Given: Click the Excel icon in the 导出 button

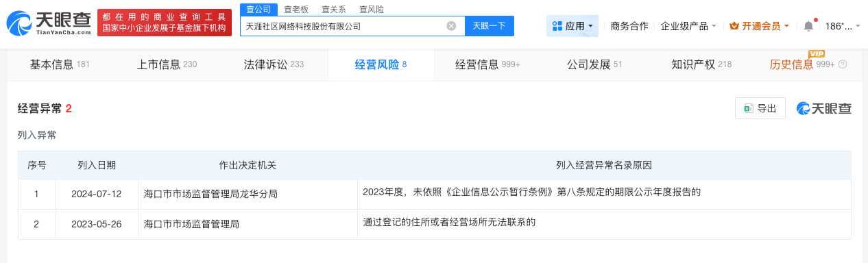Looking at the screenshot, I should pos(749,108).
